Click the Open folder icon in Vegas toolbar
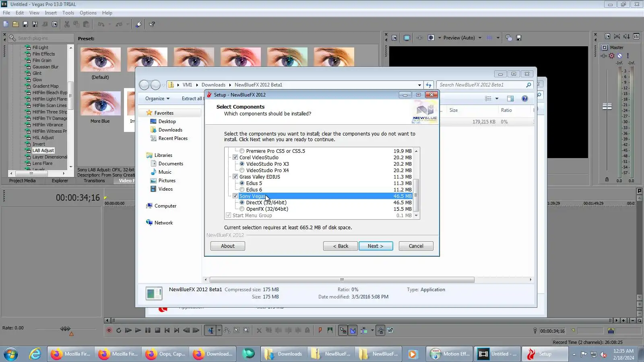 15,24
